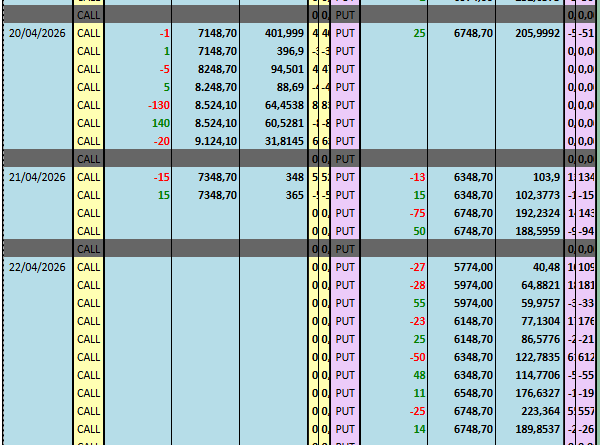Screen dimensions: 600x445
Task: Select the call price cell 88,69
Action: (274, 87)
